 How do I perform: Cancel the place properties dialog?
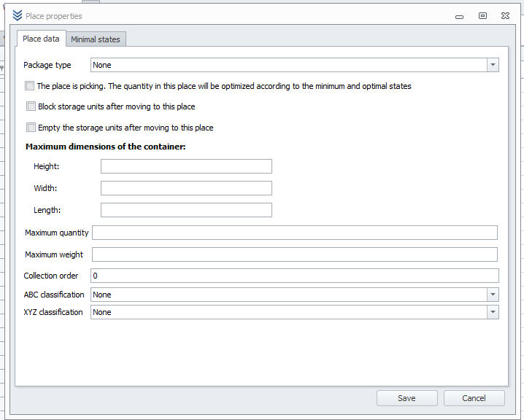click(474, 398)
